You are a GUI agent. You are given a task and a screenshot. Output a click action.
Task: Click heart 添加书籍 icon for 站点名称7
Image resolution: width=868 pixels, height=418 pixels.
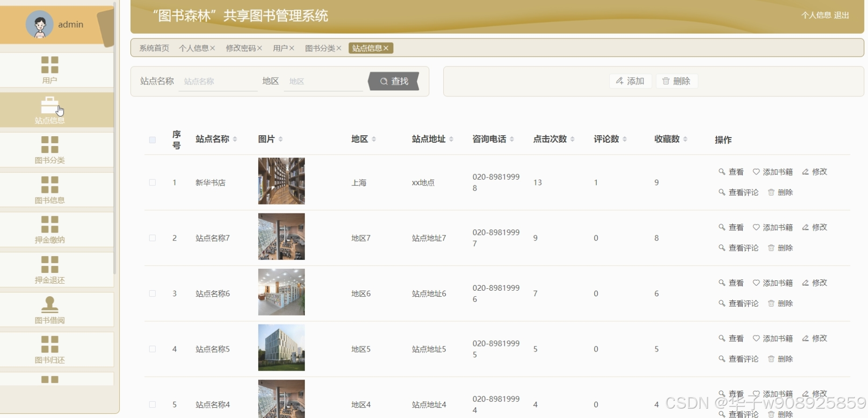pos(756,227)
